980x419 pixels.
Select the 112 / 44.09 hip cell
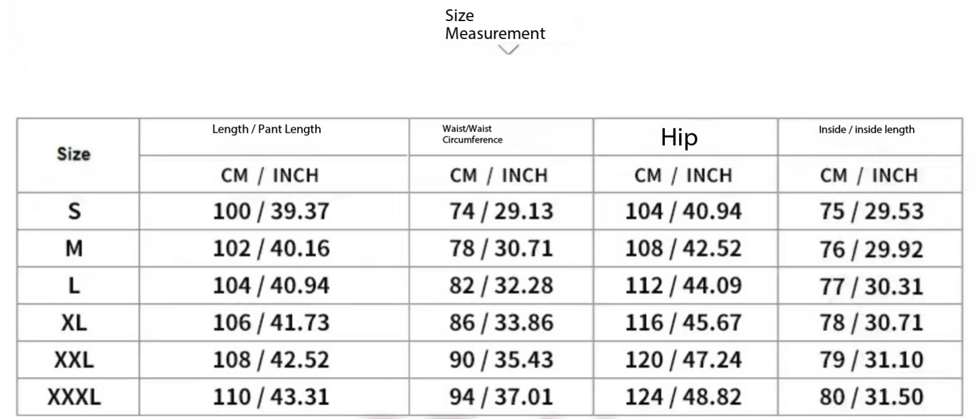[684, 286]
